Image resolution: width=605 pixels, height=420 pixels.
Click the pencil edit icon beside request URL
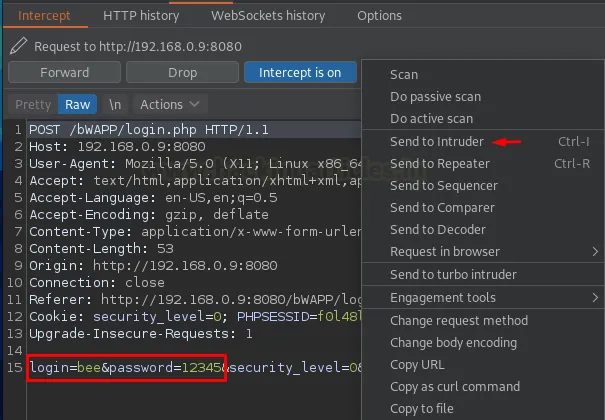click(19, 47)
